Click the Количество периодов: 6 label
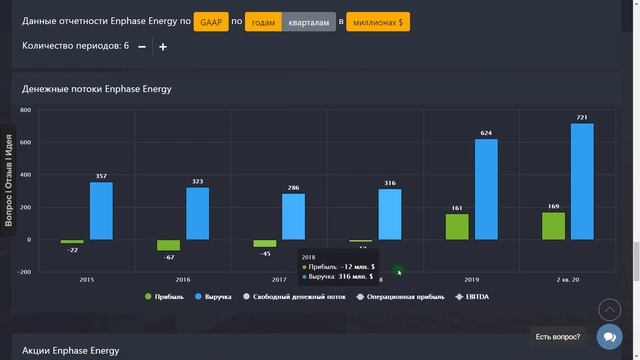640x360 pixels. pos(76,46)
